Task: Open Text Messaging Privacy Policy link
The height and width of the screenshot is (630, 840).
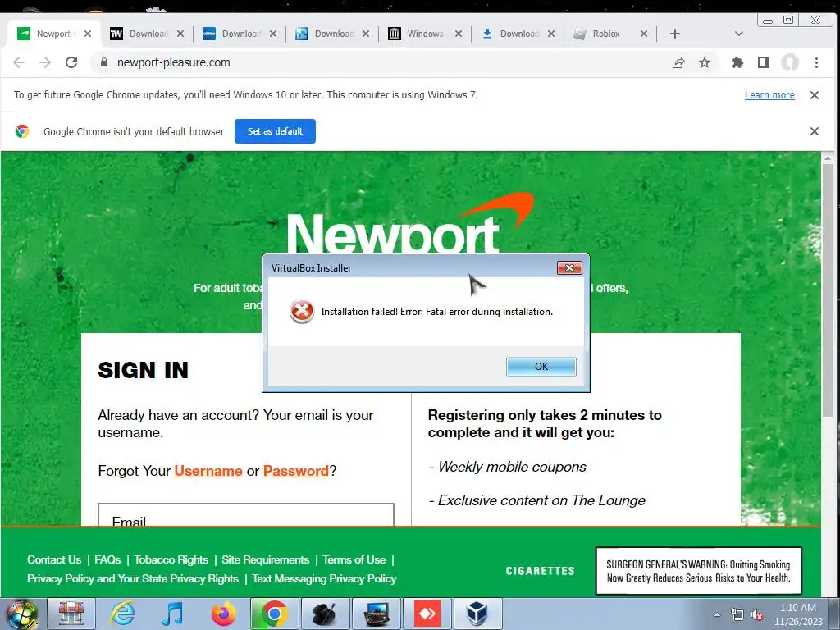Action: [x=324, y=578]
